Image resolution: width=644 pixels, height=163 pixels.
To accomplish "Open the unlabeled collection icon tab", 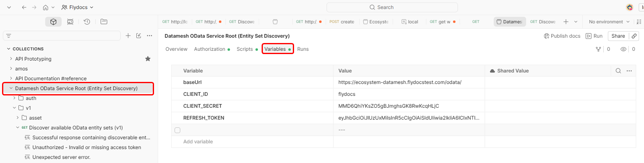I will pos(275,22).
